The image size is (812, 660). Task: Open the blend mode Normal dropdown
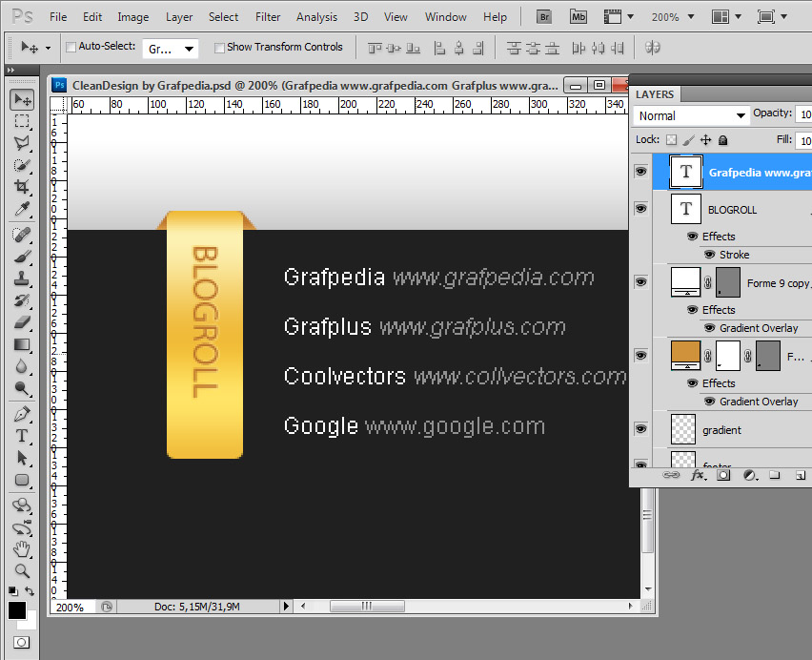click(691, 116)
